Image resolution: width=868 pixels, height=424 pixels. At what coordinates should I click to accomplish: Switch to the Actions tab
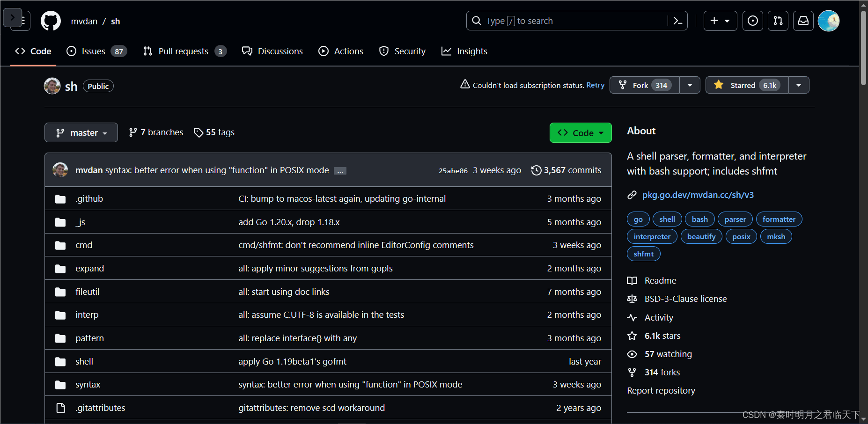point(341,51)
